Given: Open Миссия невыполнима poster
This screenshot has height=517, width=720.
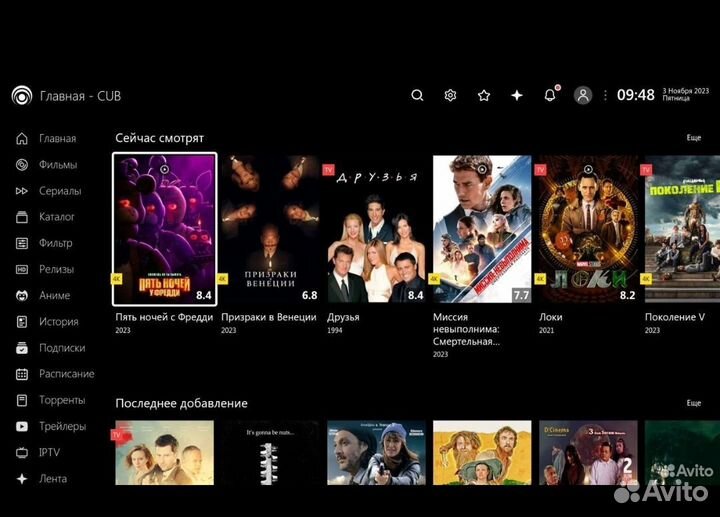Looking at the screenshot, I should coord(482,229).
